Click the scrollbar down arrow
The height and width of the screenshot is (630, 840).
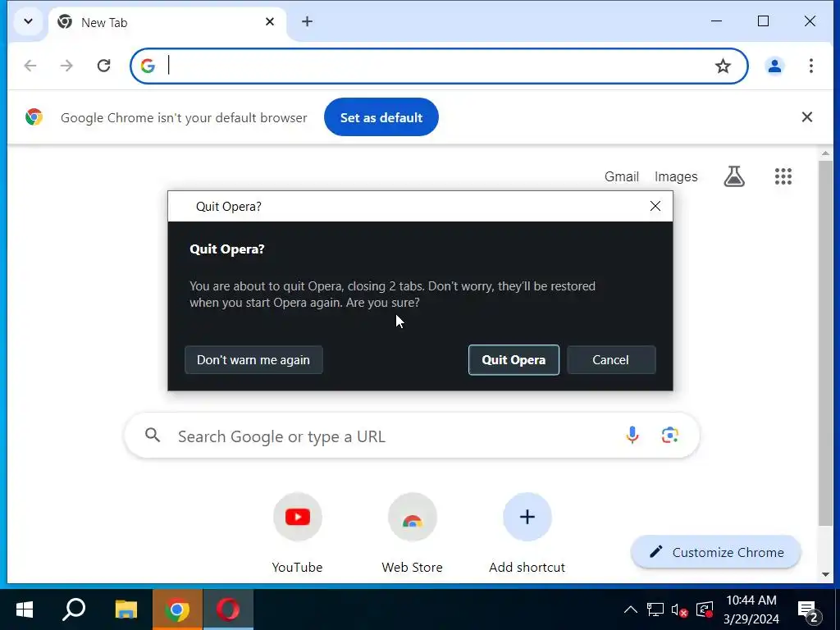click(x=825, y=575)
